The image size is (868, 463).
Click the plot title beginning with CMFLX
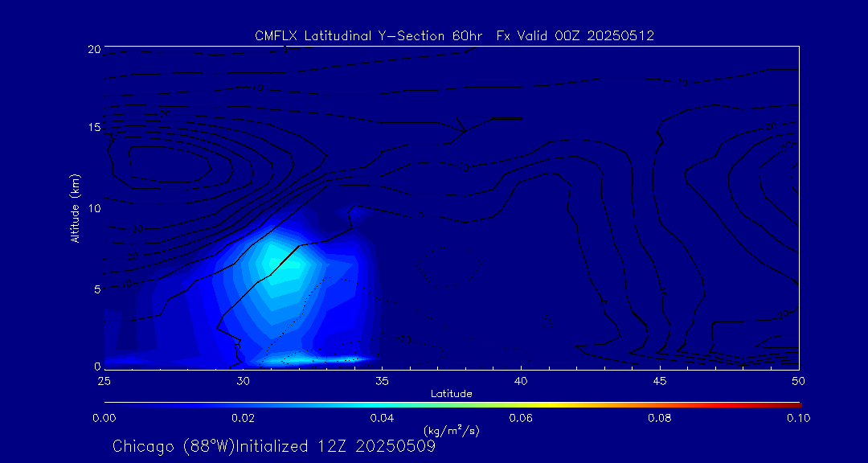click(x=454, y=35)
